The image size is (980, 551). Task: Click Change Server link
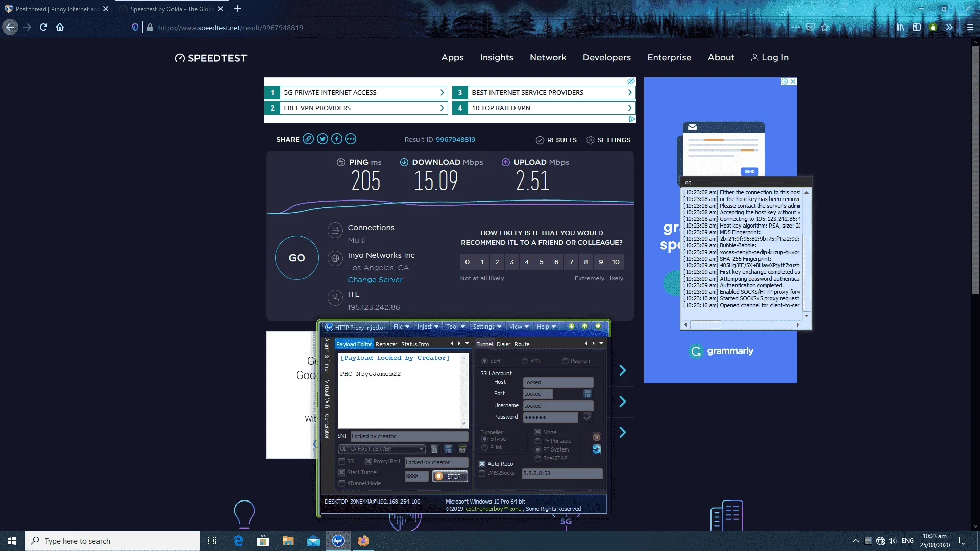pos(375,280)
